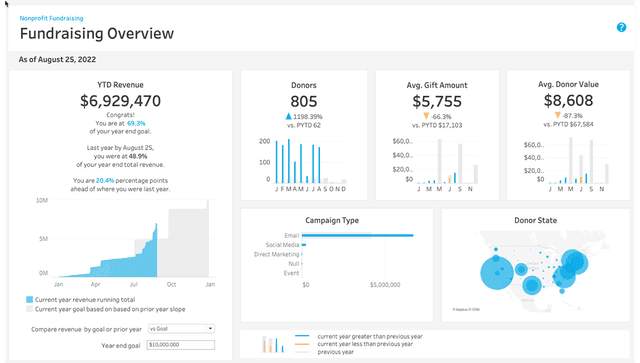The height and width of the screenshot is (363, 640).
Task: Click the March bar in the Donors chart
Action: click(x=289, y=161)
